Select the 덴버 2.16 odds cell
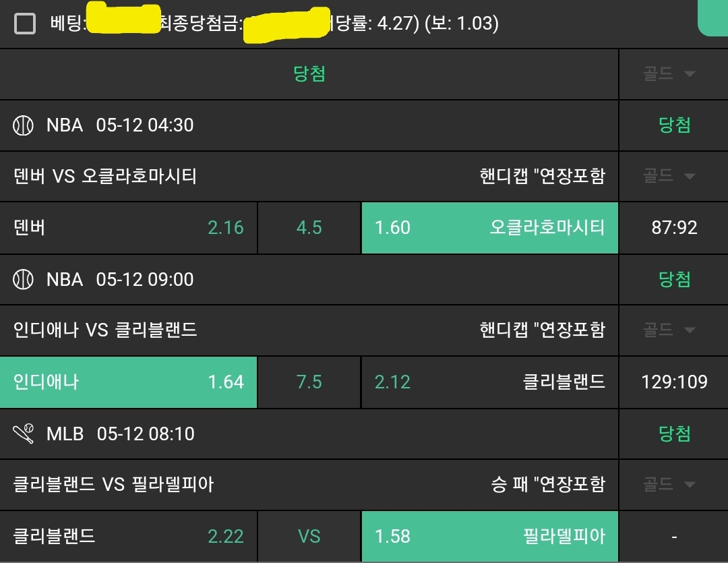 (x=128, y=228)
